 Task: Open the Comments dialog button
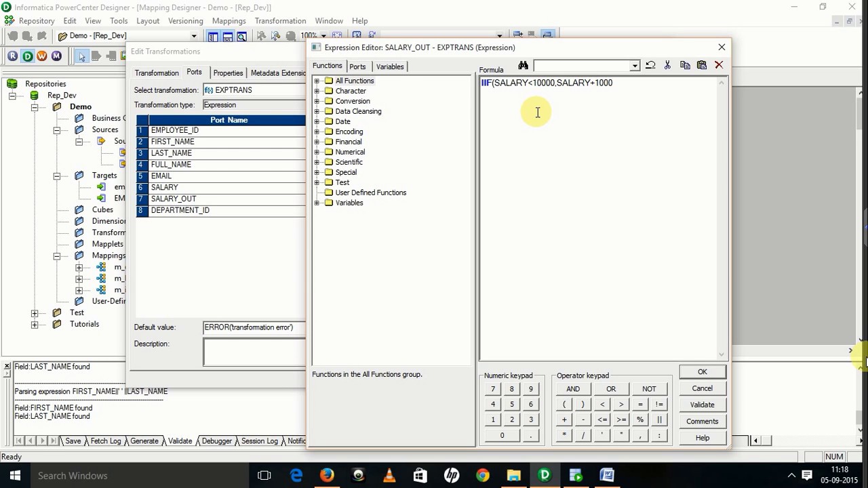pyautogui.click(x=702, y=421)
